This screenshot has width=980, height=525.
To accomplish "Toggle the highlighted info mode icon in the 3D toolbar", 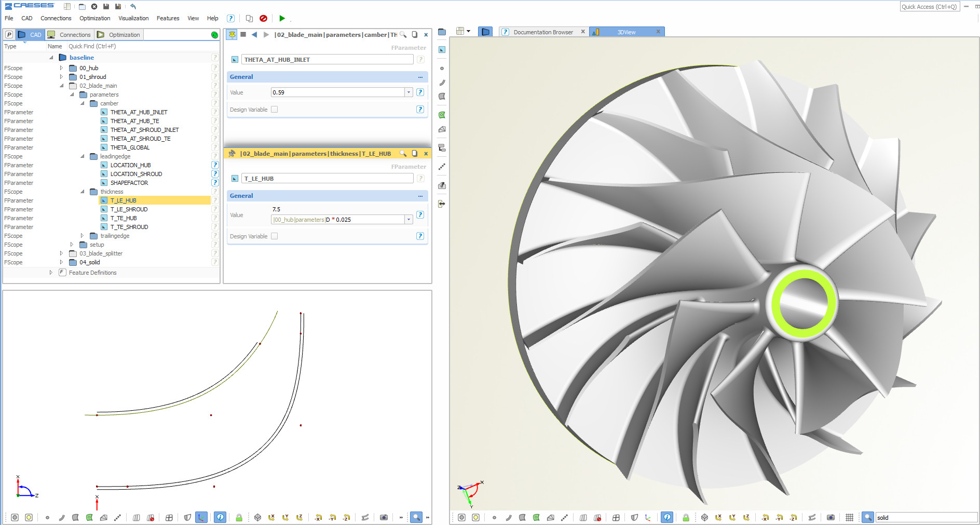I will tap(666, 518).
